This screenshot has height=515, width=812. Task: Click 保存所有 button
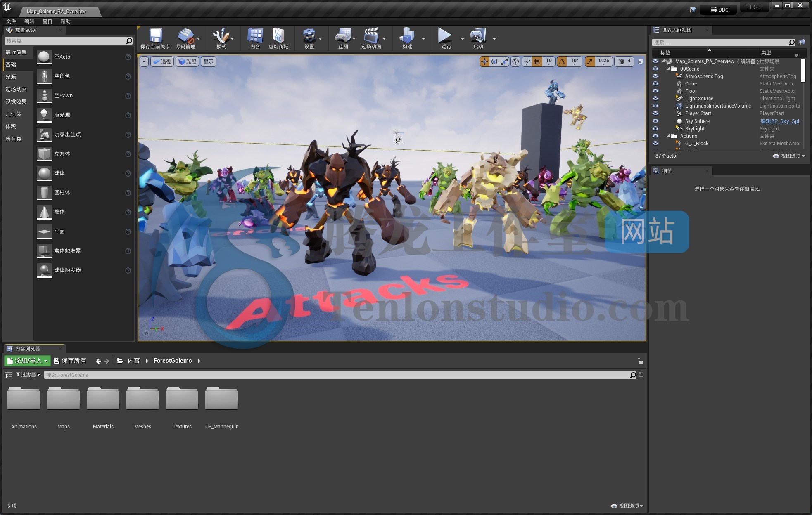point(70,361)
